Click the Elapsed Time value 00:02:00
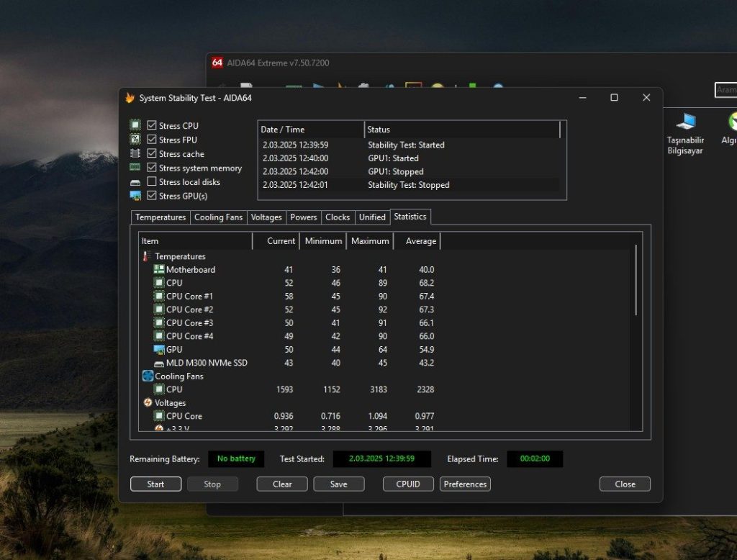The image size is (737, 560). pyautogui.click(x=535, y=459)
